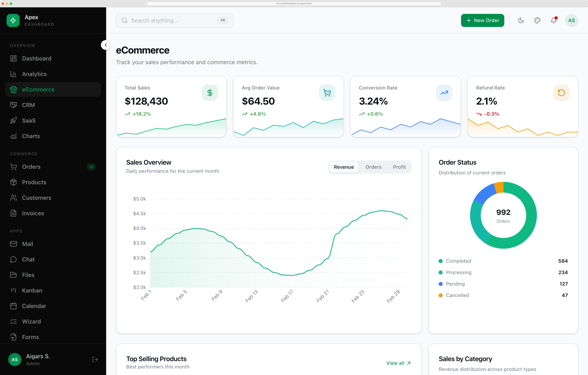Screen dimensions: 588x375
Task: Click the Completed legend green dot
Action: (x=441, y=261)
